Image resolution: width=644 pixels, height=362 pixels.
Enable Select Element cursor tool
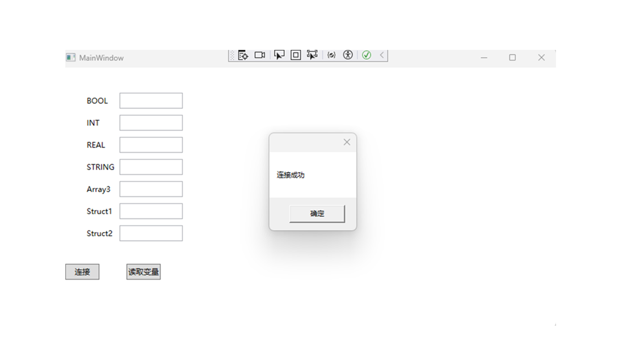tap(279, 55)
